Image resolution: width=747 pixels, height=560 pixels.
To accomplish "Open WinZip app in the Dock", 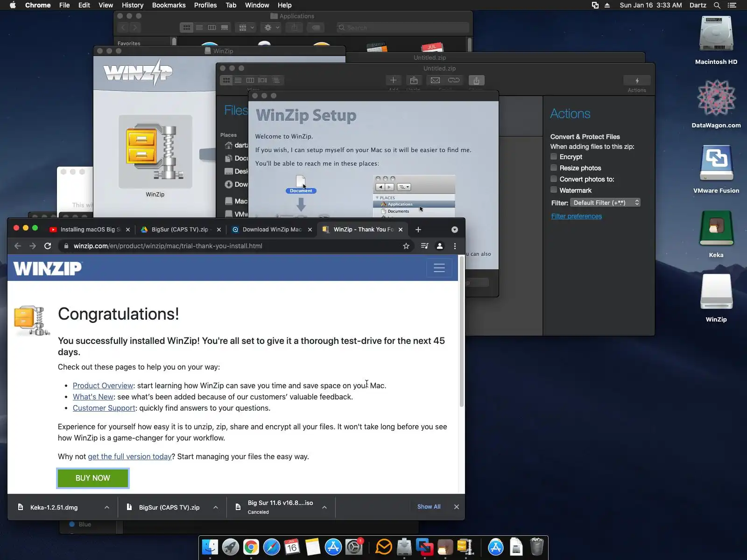I will pos(466,547).
